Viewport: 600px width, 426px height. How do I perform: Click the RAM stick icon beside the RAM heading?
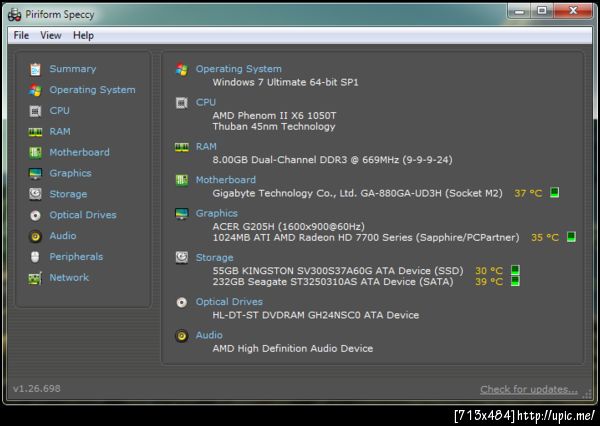[182, 147]
